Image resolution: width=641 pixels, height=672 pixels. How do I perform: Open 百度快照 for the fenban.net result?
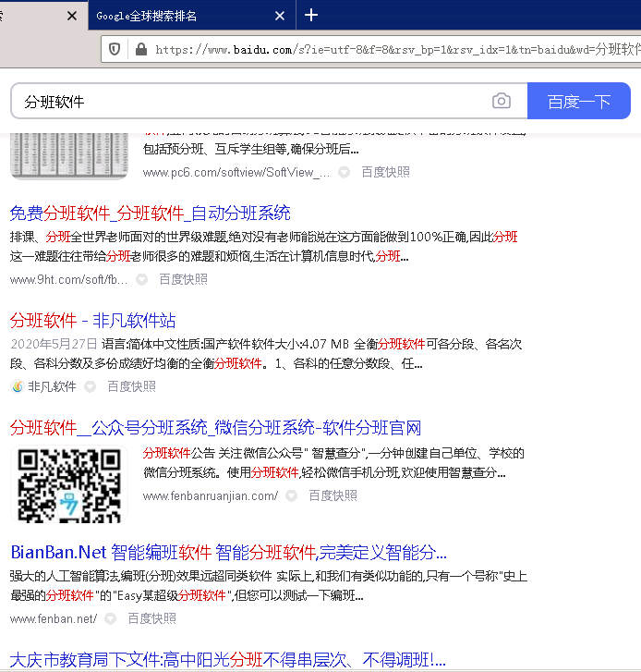click(152, 619)
